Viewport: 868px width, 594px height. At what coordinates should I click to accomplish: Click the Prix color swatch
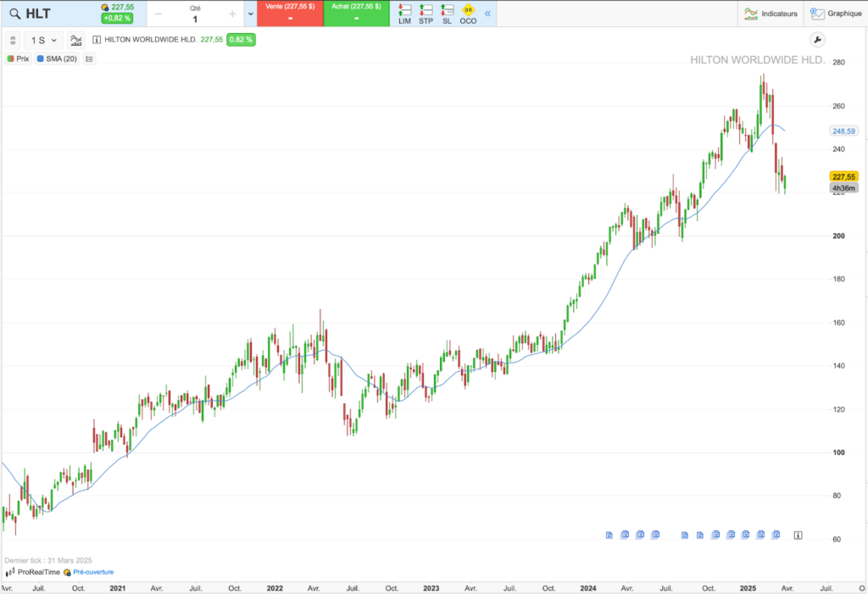click(10, 58)
